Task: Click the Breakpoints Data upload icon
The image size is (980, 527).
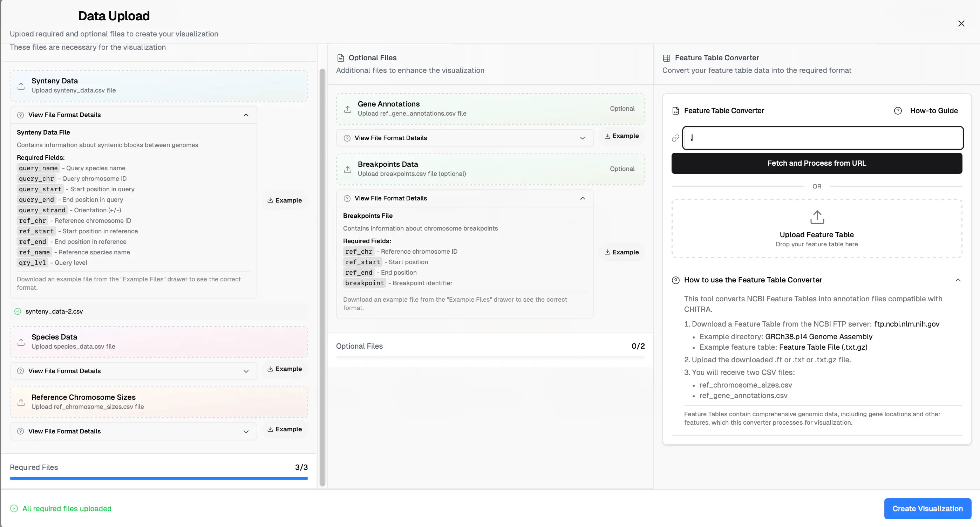Action: pyautogui.click(x=347, y=169)
